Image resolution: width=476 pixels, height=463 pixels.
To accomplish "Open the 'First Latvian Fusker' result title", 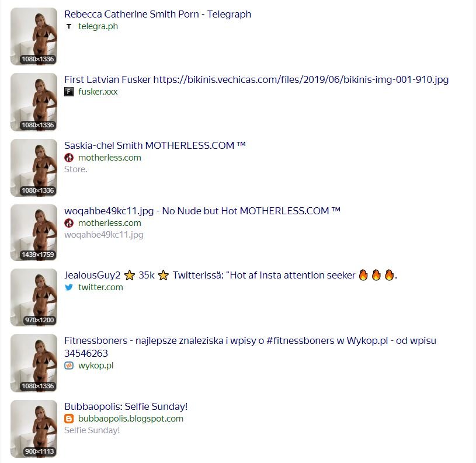I will tap(256, 79).
